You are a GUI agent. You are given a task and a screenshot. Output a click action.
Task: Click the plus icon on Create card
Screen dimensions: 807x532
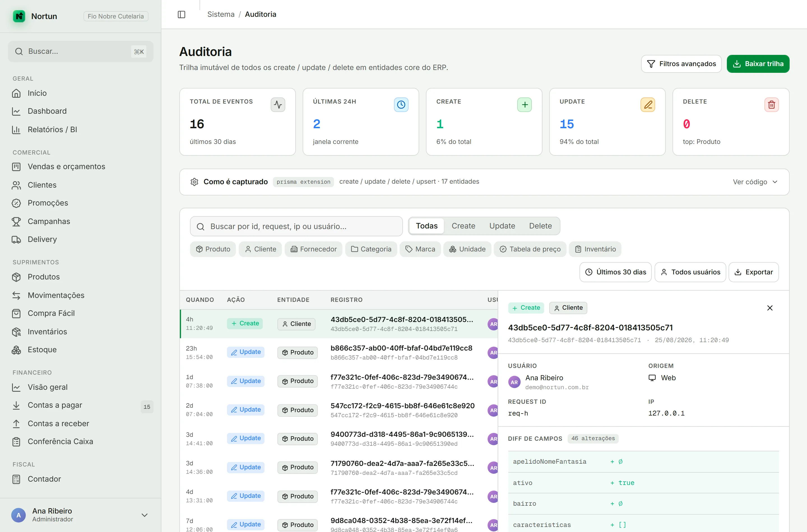(x=525, y=104)
